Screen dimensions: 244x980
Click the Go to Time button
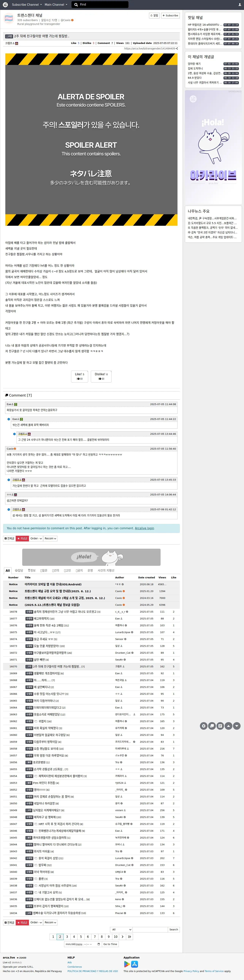tap(110, 944)
